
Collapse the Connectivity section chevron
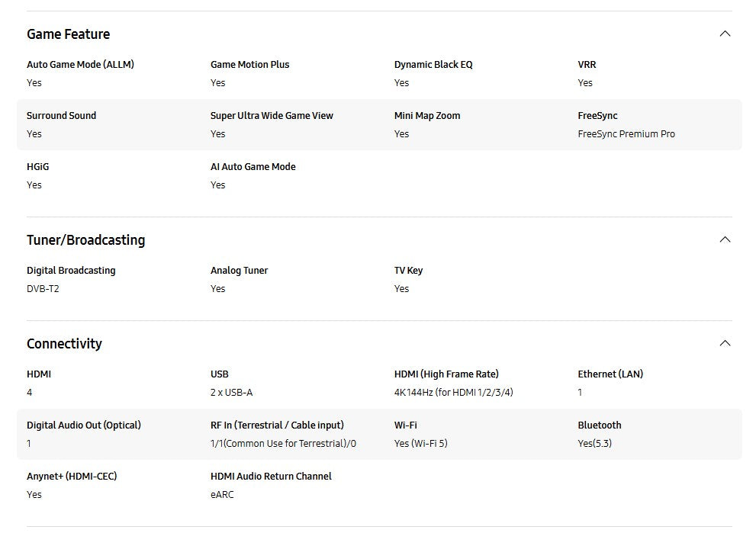725,343
